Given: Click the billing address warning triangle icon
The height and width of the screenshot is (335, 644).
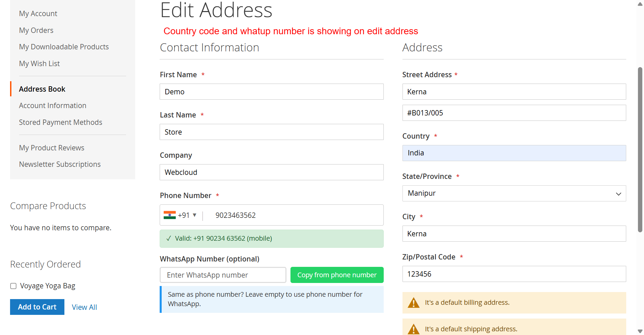Looking at the screenshot, I should click(414, 303).
